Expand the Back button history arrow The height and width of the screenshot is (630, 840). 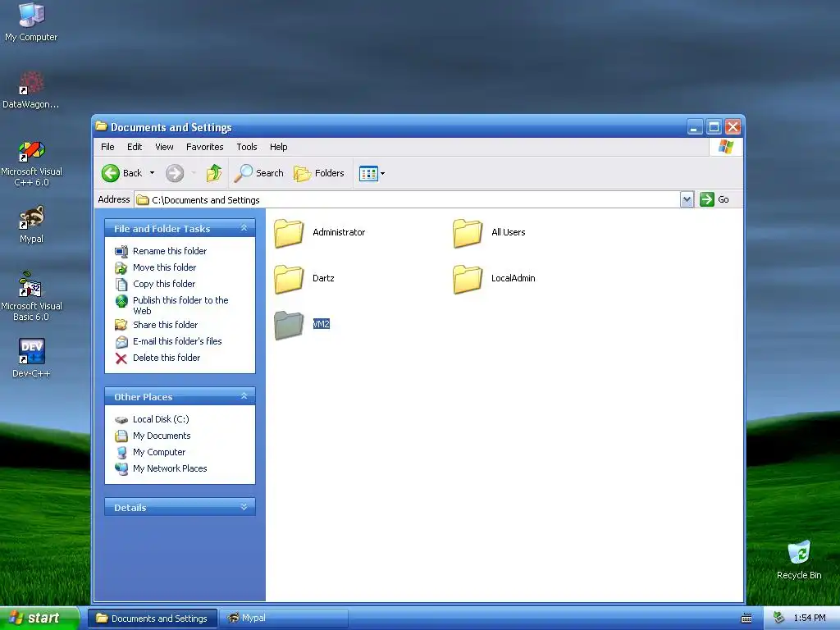[152, 173]
